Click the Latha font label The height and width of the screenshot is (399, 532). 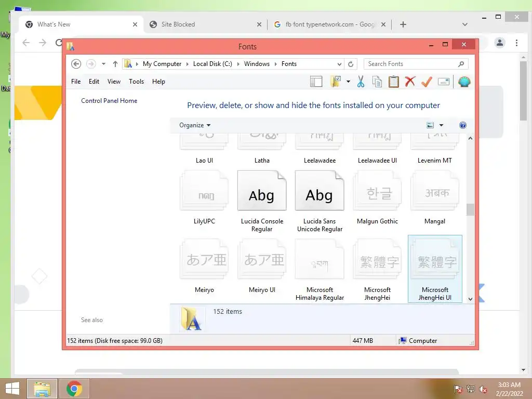click(x=262, y=161)
